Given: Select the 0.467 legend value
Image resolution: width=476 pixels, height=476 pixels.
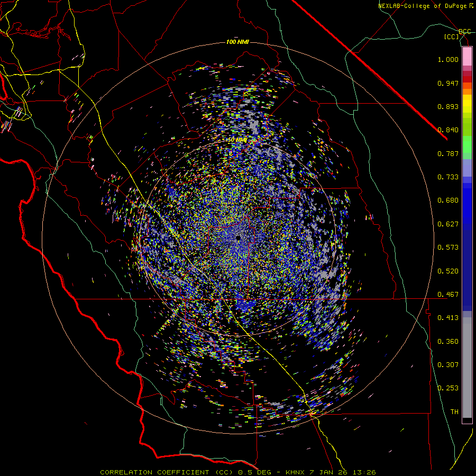Looking at the screenshot, I should [x=448, y=295].
